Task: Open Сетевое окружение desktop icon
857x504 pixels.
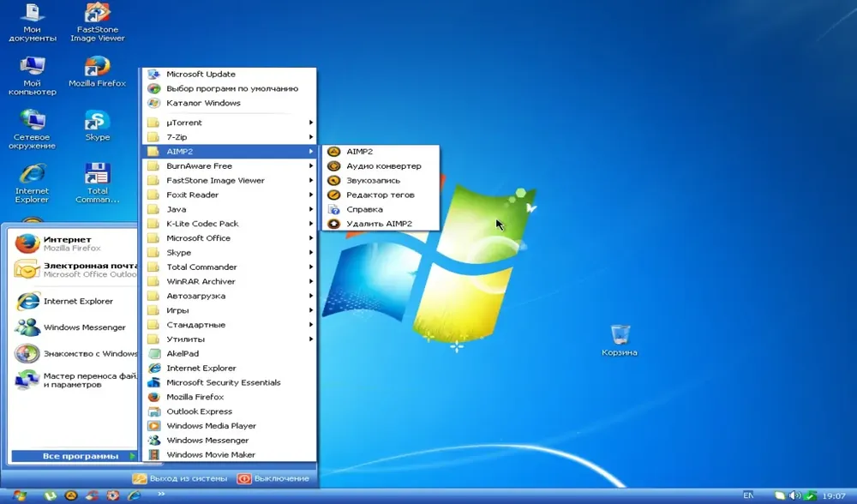Action: click(x=32, y=129)
